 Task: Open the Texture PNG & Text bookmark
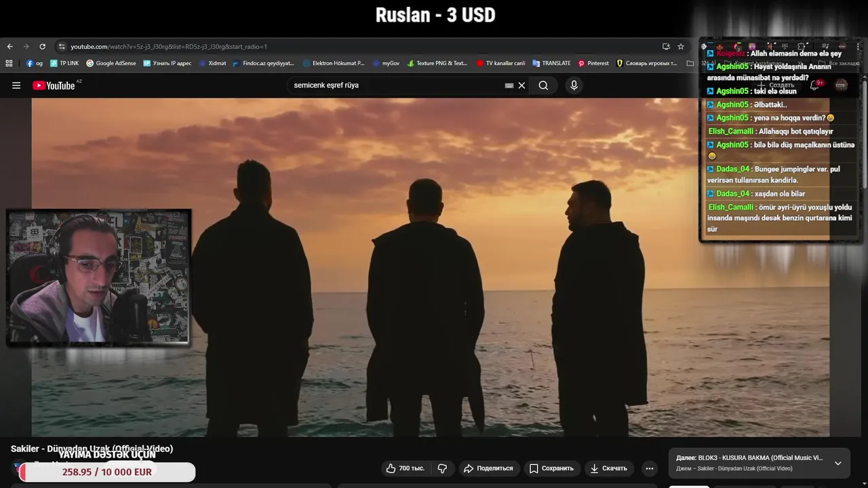437,63
